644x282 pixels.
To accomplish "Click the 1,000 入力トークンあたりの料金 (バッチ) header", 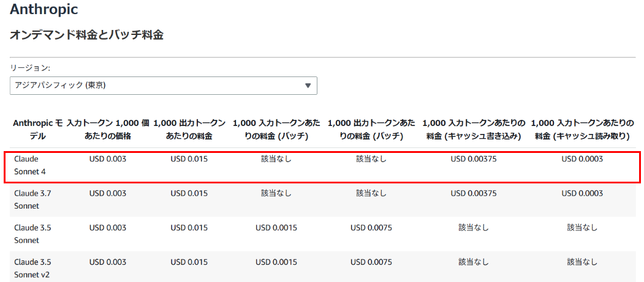I will 276,130.
